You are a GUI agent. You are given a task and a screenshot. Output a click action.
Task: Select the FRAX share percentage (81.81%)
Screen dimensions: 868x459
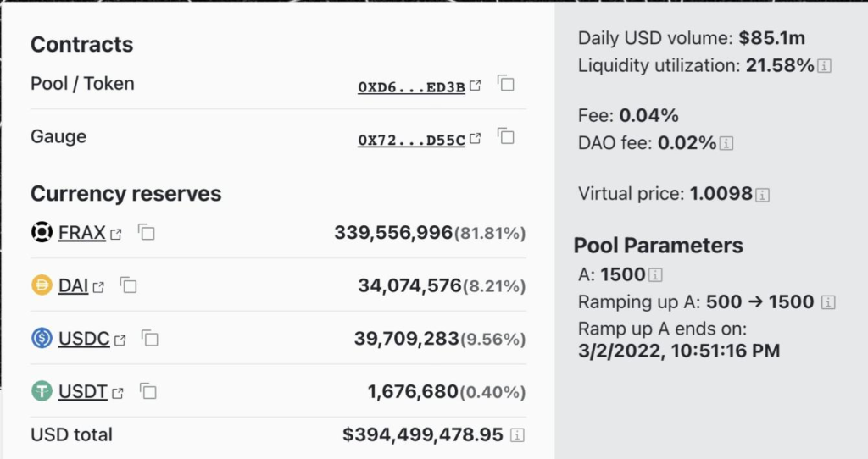[x=490, y=234]
